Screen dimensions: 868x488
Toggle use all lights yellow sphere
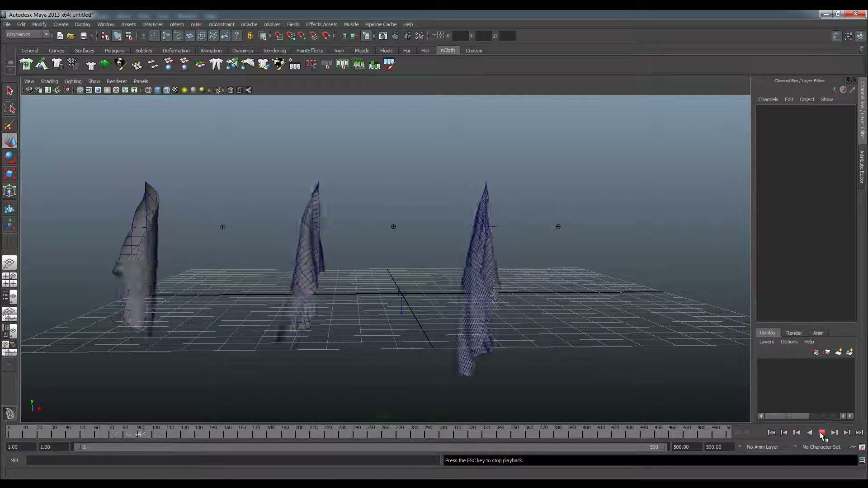pos(184,90)
